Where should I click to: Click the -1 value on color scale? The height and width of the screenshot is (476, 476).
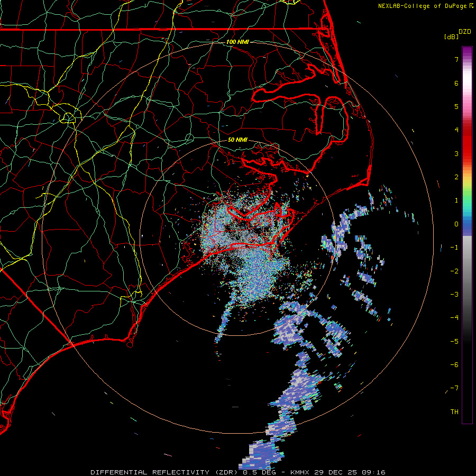454,248
